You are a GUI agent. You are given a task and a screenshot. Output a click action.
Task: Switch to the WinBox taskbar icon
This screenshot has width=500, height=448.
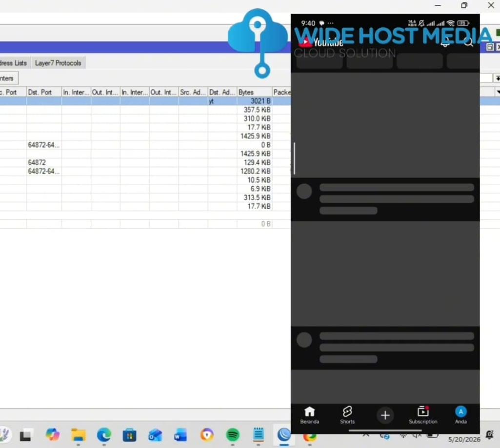coord(284,435)
